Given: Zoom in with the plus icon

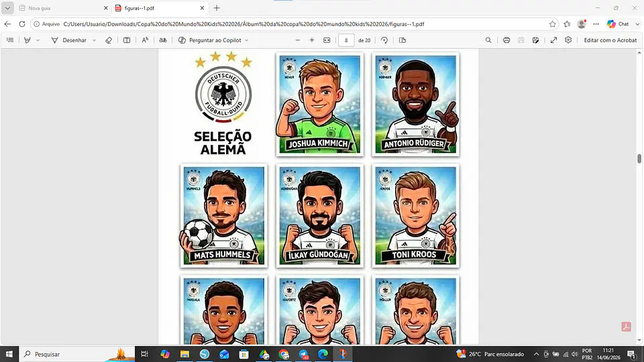Looking at the screenshot, I should [312, 40].
